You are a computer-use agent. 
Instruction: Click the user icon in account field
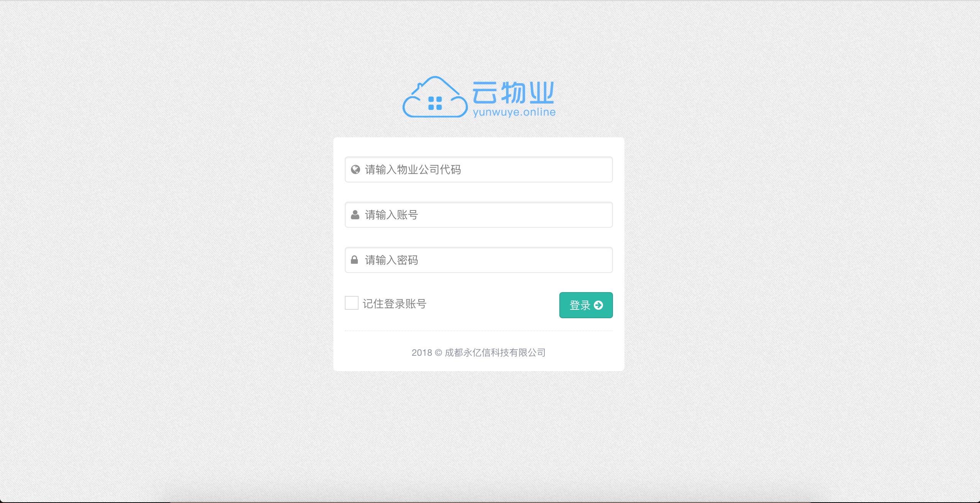click(355, 215)
